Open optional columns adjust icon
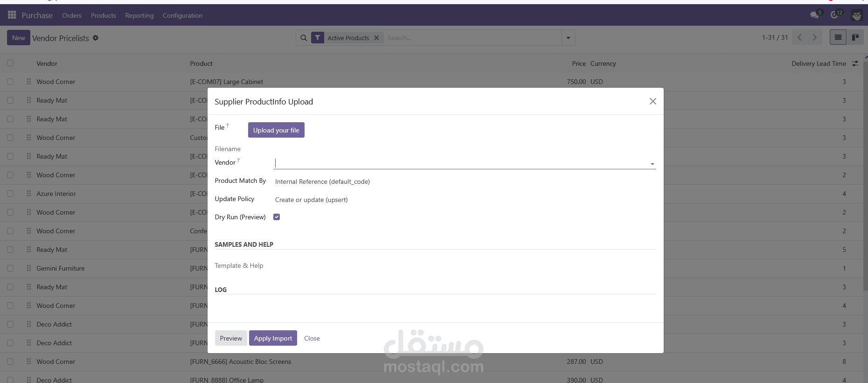The width and height of the screenshot is (868, 383). (855, 63)
